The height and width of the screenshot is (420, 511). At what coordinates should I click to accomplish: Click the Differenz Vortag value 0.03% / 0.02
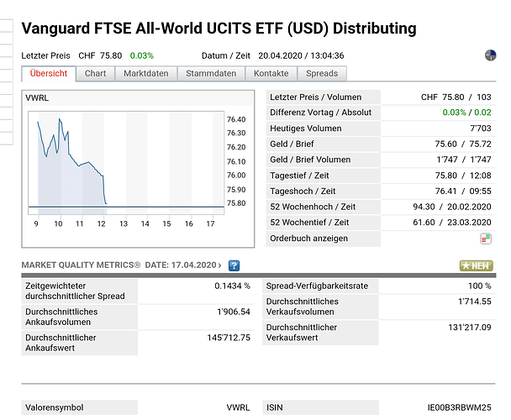(466, 113)
